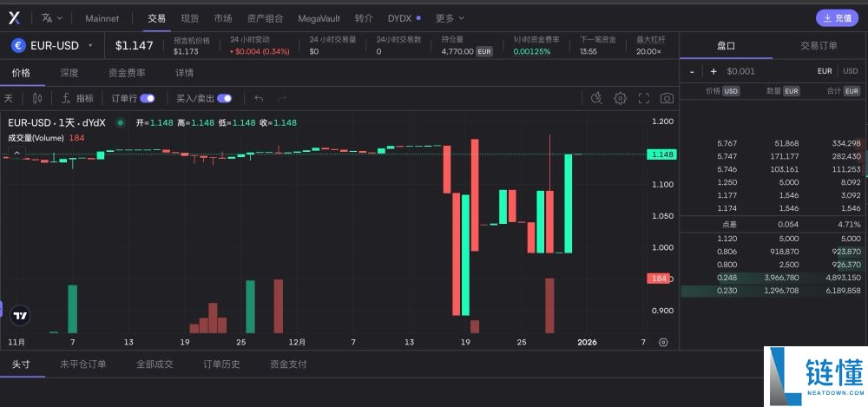
Task: Open 资产组合 (Portfolio) page
Action: (x=265, y=18)
